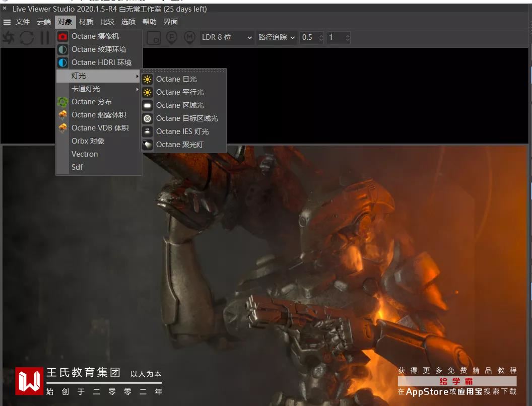Click the Octane 摄像机 camera icon

pos(62,36)
